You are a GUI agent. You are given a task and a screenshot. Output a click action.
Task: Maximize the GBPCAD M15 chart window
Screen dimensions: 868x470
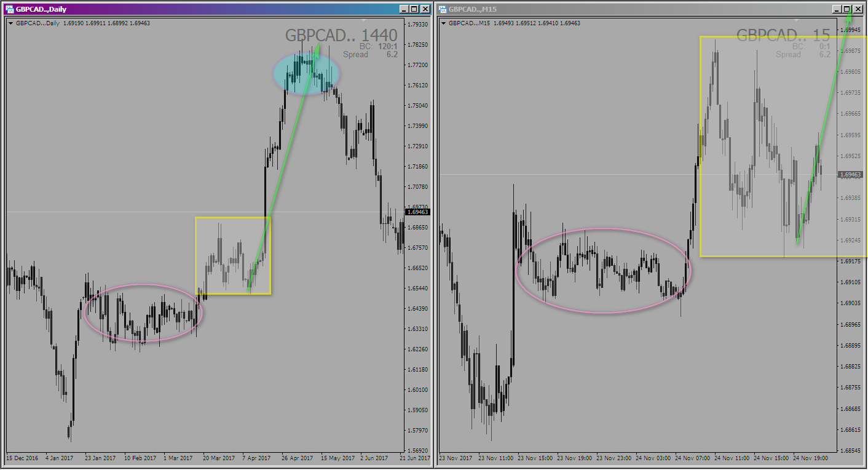tap(846, 9)
